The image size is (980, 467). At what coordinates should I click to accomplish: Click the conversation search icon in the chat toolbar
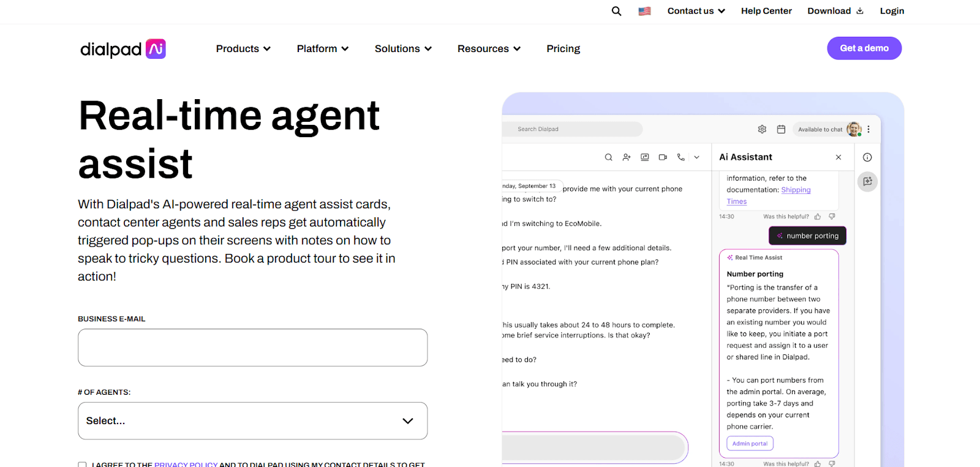coord(608,157)
